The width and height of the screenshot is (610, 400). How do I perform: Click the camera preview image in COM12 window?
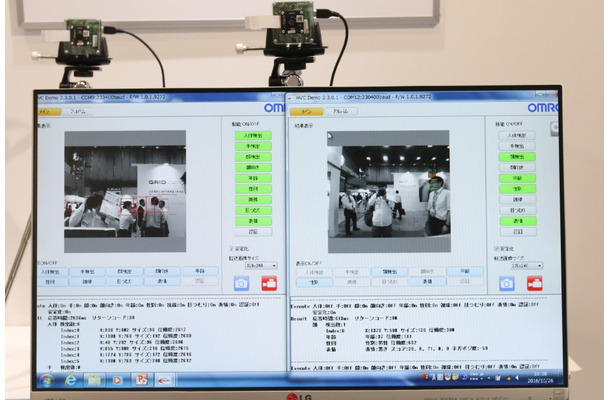pos(389,191)
